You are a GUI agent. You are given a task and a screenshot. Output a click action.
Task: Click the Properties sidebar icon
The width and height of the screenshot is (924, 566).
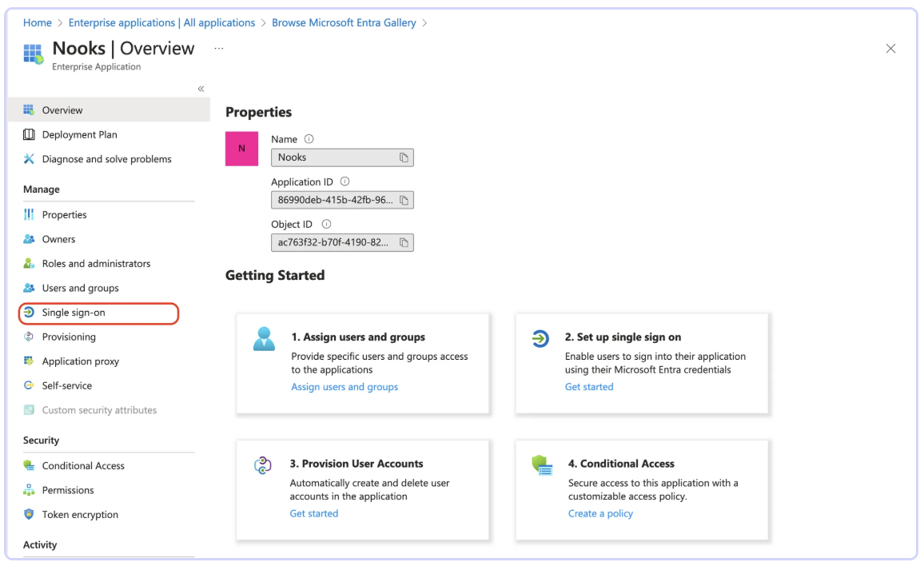(28, 214)
